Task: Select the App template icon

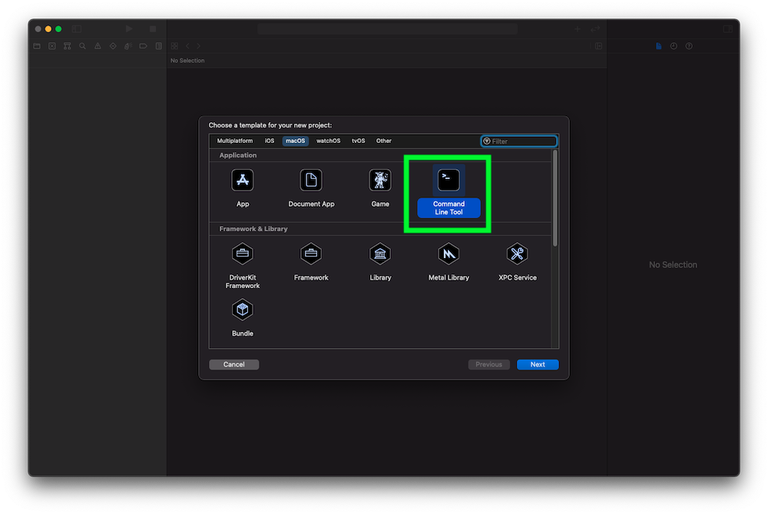Action: tap(242, 180)
